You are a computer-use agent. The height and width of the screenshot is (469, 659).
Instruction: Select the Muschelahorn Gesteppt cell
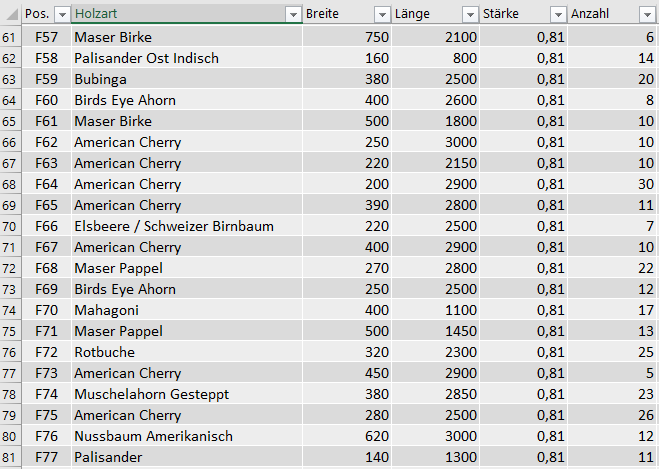pos(187,394)
